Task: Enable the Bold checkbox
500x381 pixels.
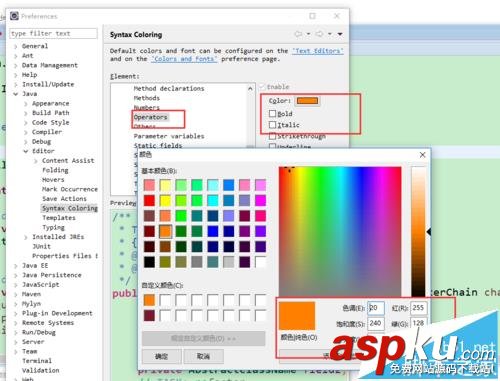Action: click(x=272, y=114)
